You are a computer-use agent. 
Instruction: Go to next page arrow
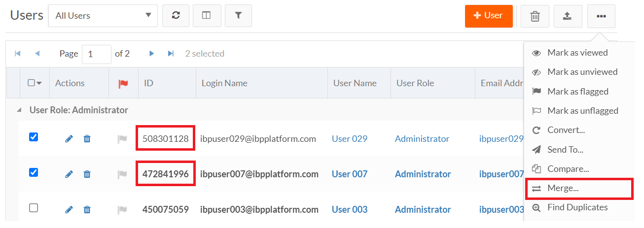click(152, 54)
